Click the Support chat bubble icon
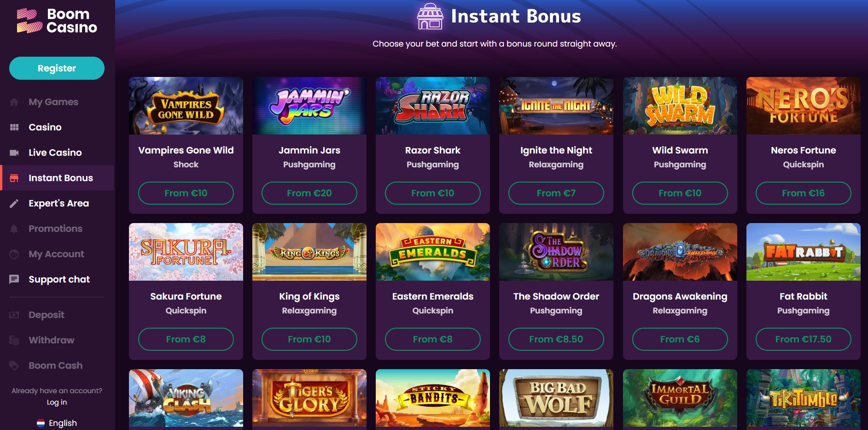Viewport: 868px width, 430px height. coord(14,279)
